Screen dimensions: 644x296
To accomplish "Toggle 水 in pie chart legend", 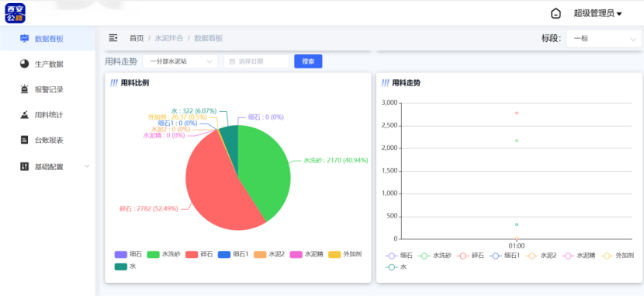I will pos(125,266).
